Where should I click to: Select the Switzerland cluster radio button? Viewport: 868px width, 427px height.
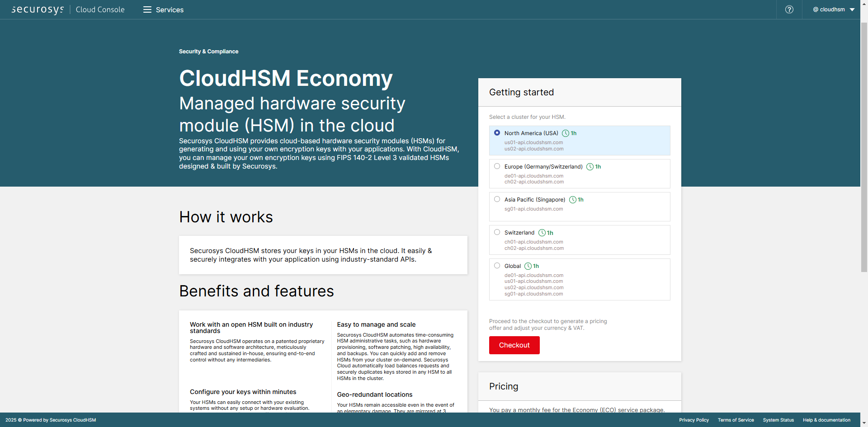[x=497, y=232]
